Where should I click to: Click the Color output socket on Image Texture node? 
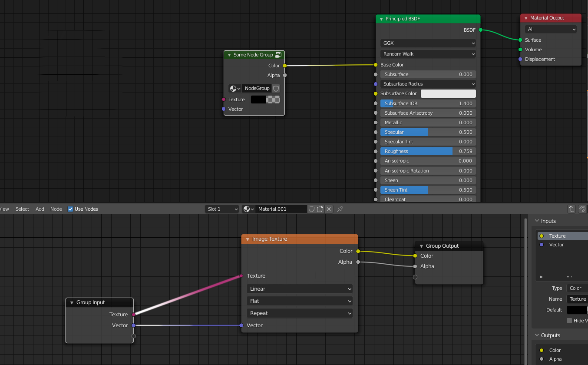[358, 251]
